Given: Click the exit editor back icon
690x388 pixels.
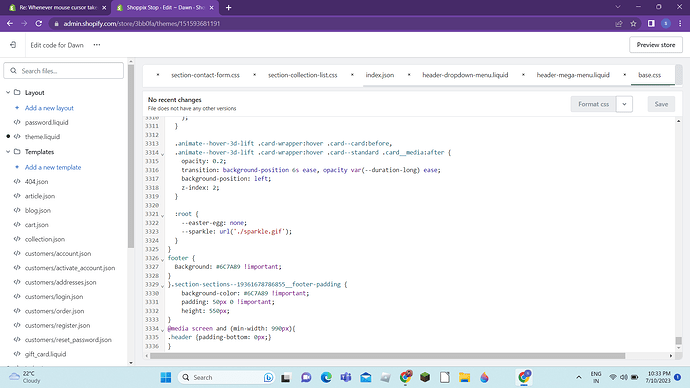Looking at the screenshot, I should pos(13,45).
